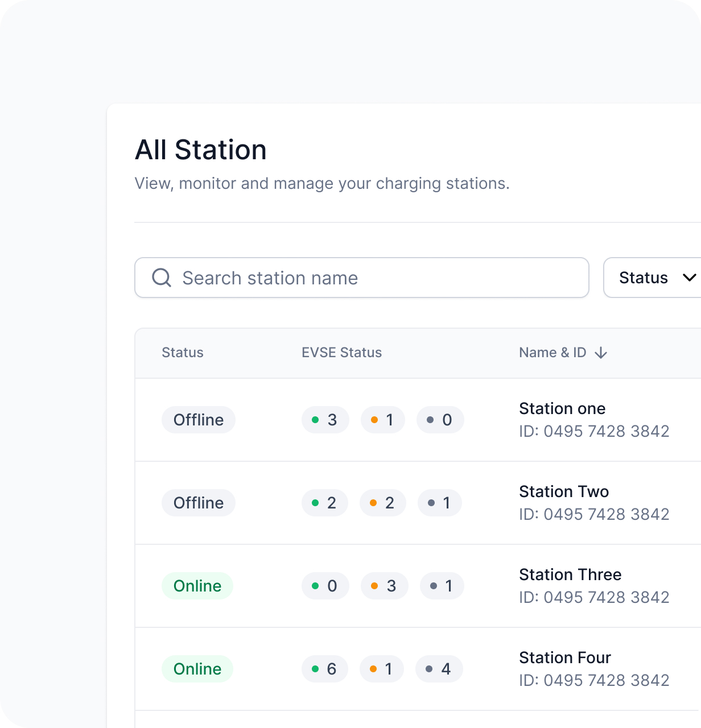
Task: Click Station Three's Online status badge
Action: 197,586
